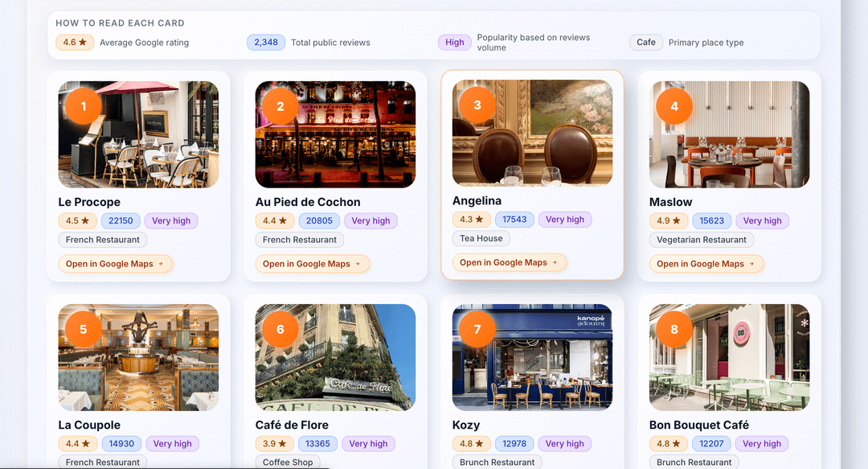Click the orange number 1 badge
868x469 pixels.
coord(83,106)
